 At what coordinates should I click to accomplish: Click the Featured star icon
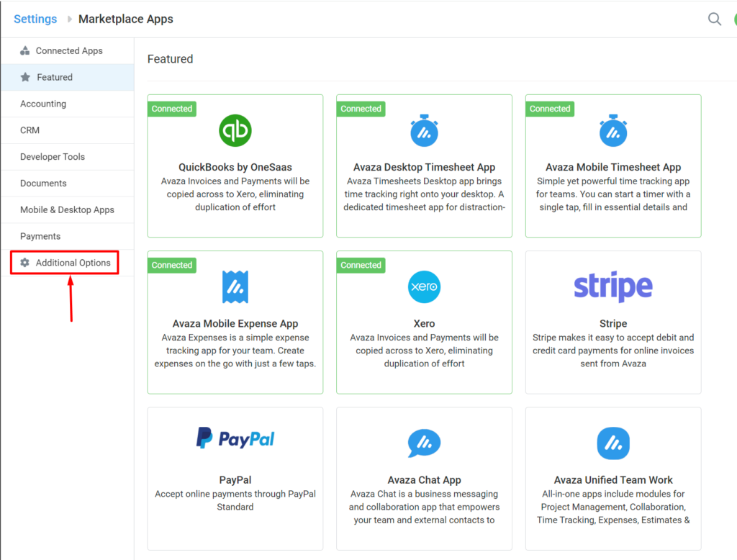pyautogui.click(x=25, y=77)
